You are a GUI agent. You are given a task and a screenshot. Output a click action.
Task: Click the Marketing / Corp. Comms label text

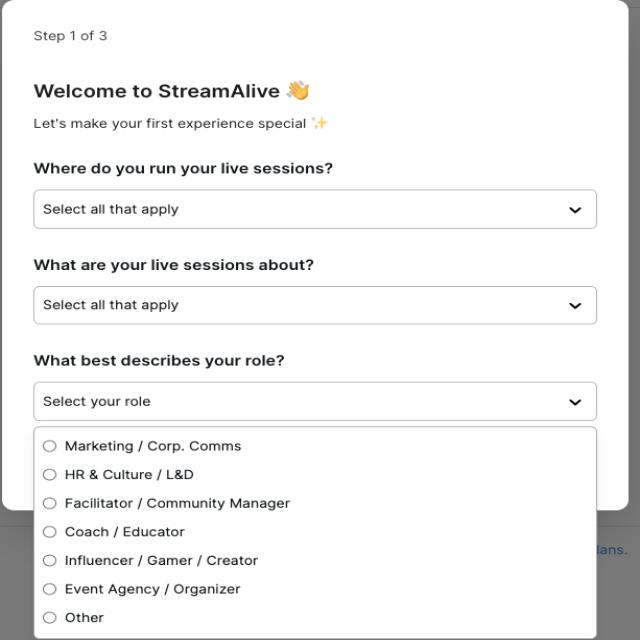coord(153,446)
